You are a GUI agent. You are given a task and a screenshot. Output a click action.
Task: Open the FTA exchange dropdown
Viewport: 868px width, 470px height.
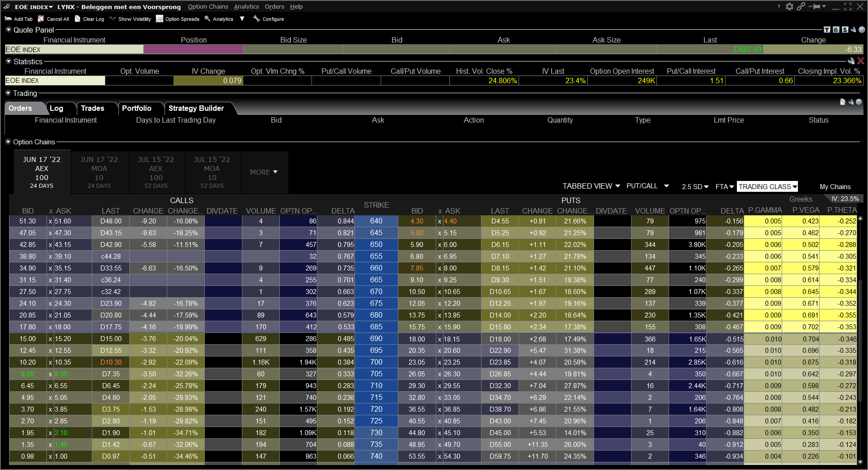click(x=725, y=186)
